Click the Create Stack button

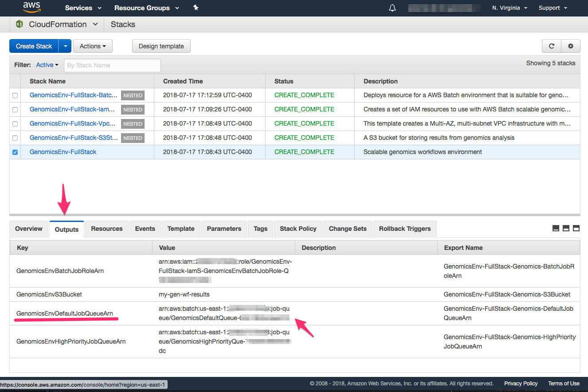tap(34, 46)
